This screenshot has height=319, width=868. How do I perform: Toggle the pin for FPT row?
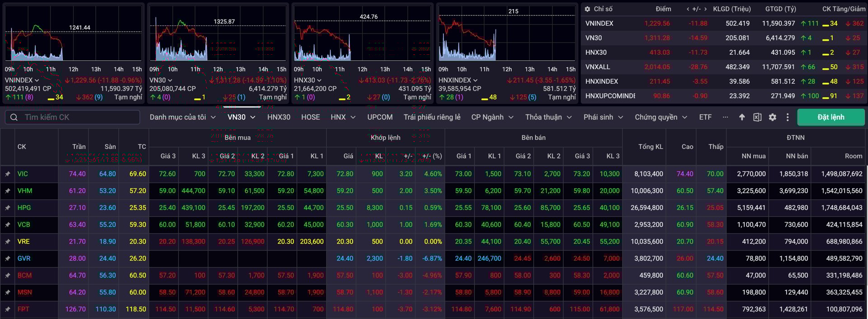tap(8, 309)
